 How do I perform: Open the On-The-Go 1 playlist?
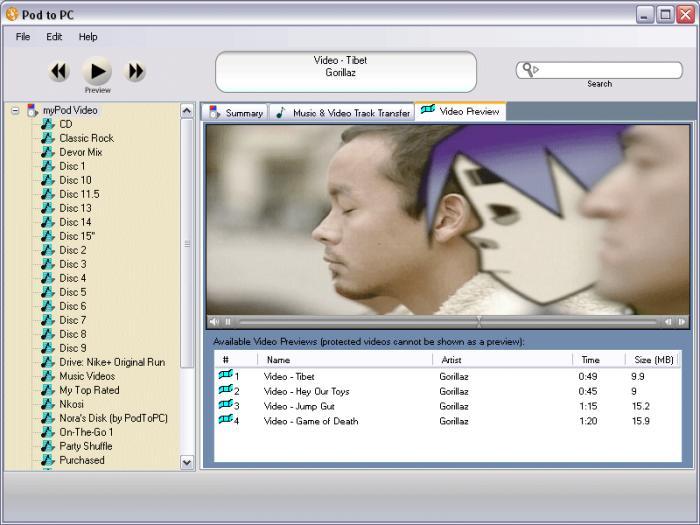[x=86, y=432]
